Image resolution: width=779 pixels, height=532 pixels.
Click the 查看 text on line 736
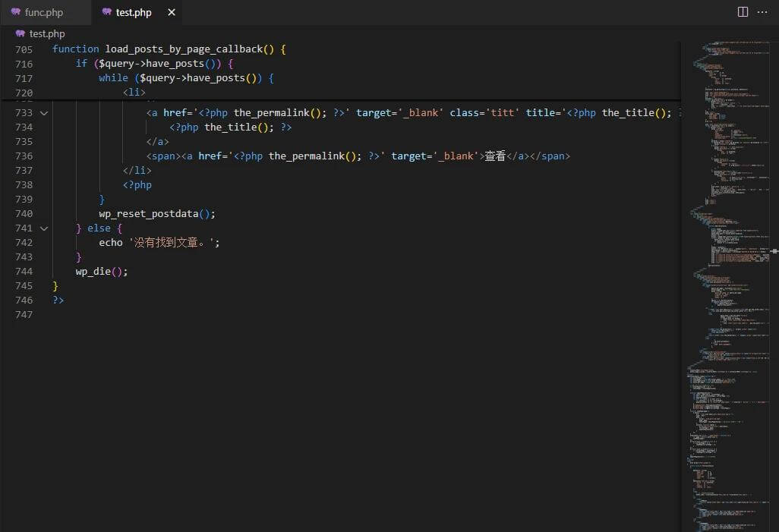(495, 156)
